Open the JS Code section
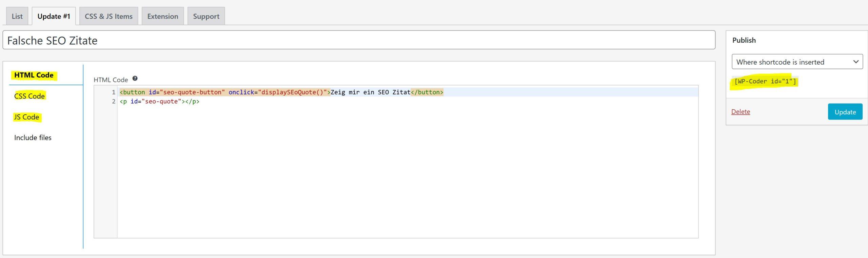Viewport: 868px width, 258px height. coord(26,117)
